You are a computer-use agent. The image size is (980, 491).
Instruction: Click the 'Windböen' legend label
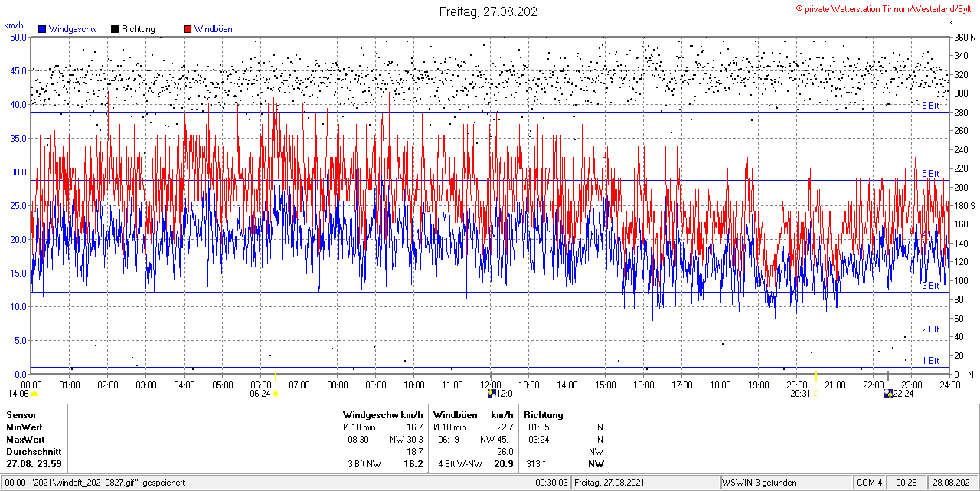213,29
